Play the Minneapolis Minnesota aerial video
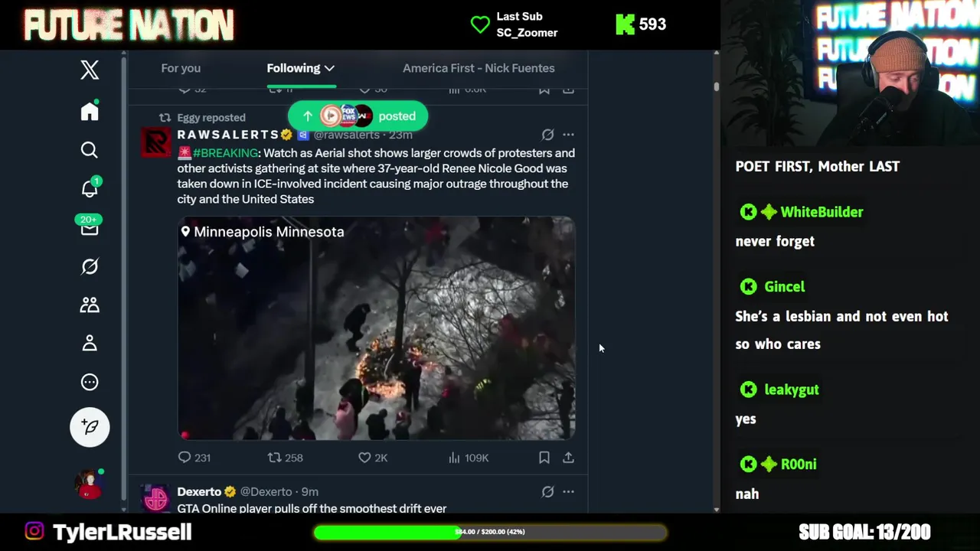This screenshot has width=980, height=551. point(376,328)
